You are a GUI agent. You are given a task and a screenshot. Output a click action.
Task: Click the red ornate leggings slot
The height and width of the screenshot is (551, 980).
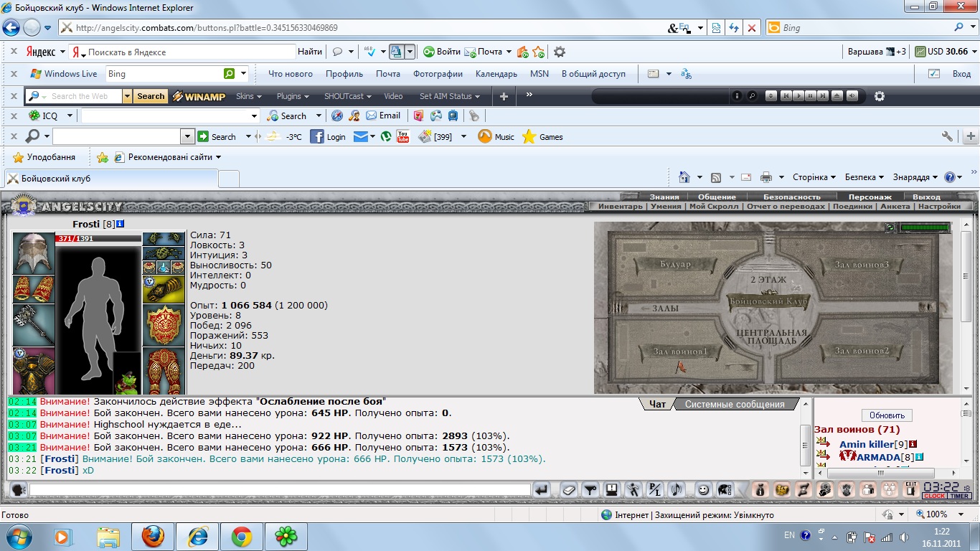tap(164, 371)
